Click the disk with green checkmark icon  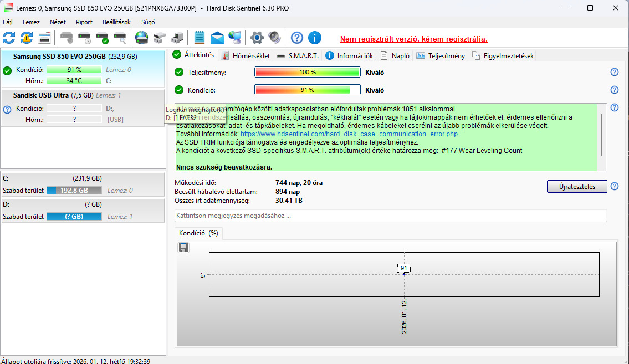point(102,38)
